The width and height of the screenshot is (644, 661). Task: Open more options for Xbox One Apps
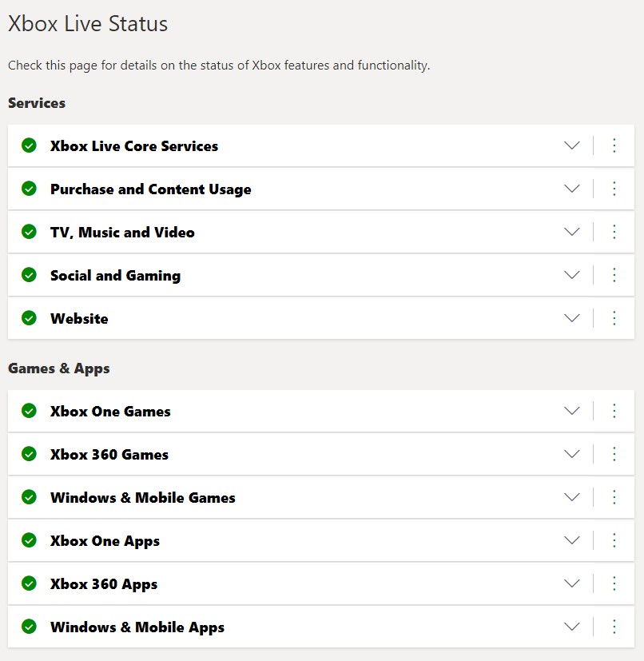coord(614,540)
